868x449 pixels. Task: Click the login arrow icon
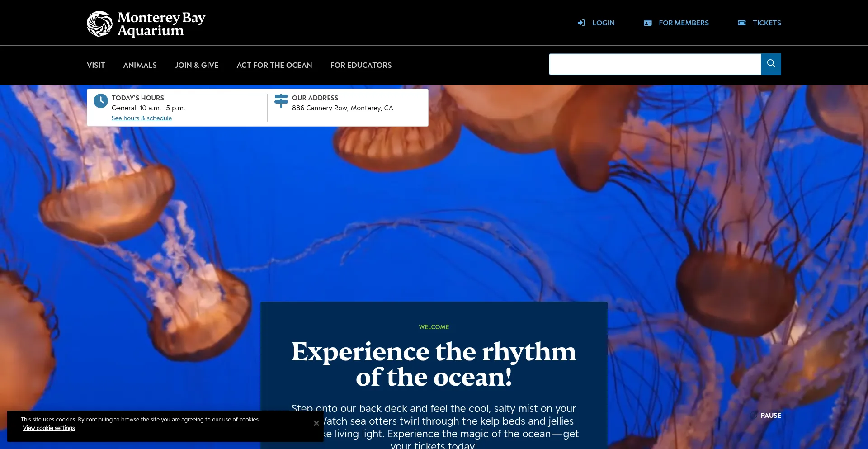(581, 23)
